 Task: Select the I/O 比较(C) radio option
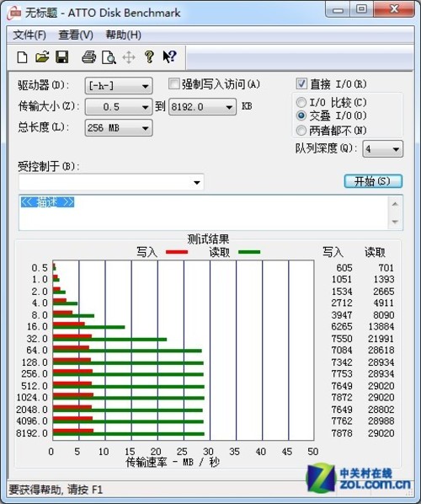click(x=301, y=103)
